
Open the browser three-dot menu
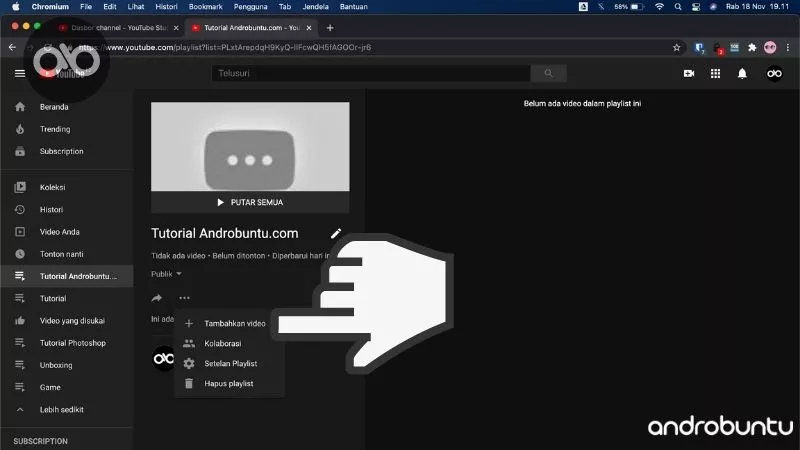pyautogui.click(x=788, y=47)
